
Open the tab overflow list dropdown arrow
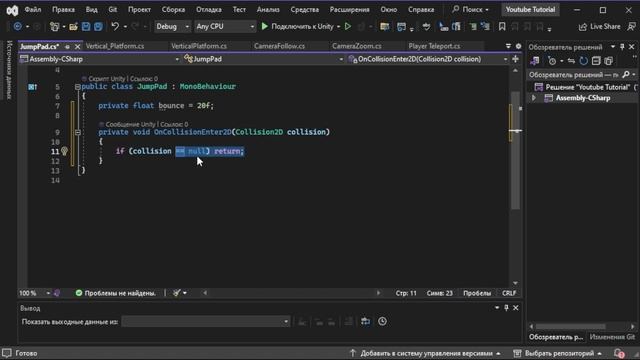(508, 46)
